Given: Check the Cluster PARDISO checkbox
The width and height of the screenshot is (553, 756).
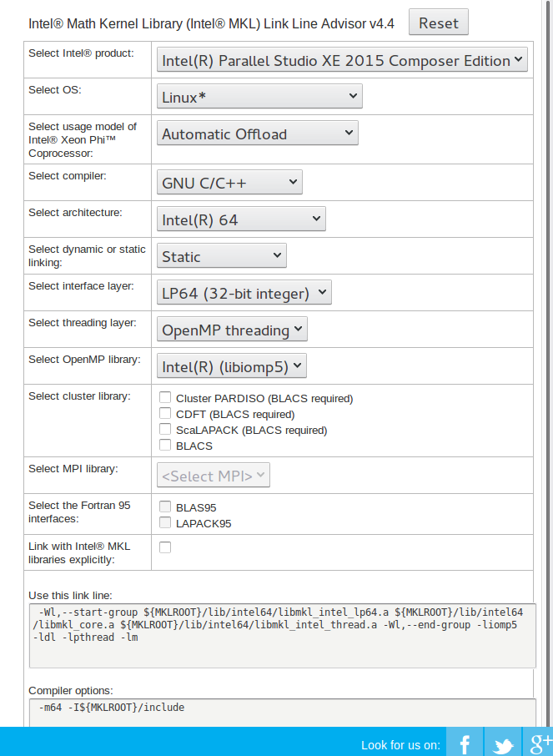Looking at the screenshot, I should click(165, 397).
